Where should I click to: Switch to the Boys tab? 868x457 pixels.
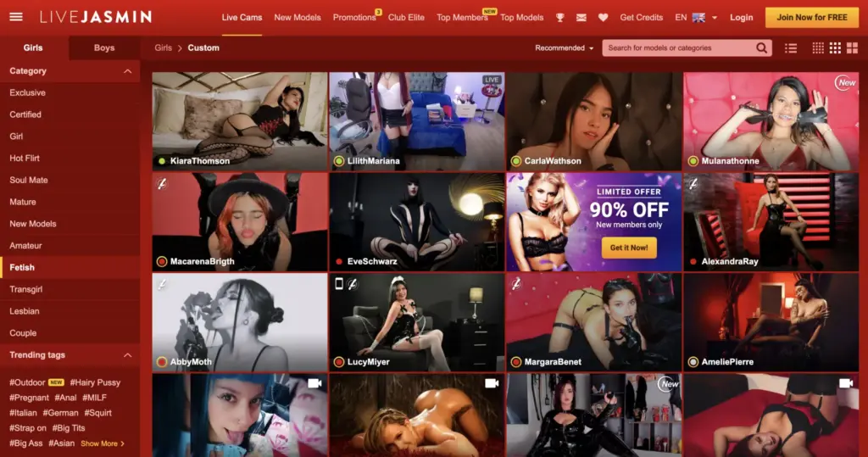coord(104,48)
